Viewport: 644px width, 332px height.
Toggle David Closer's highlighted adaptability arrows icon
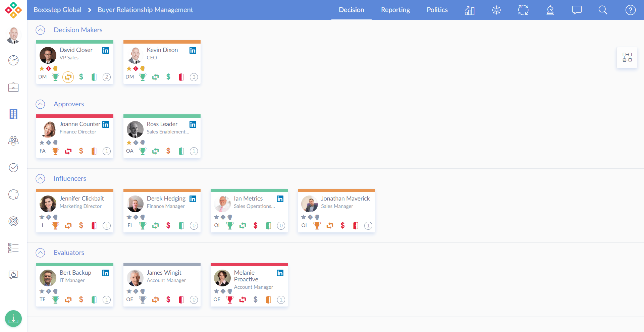[68, 77]
